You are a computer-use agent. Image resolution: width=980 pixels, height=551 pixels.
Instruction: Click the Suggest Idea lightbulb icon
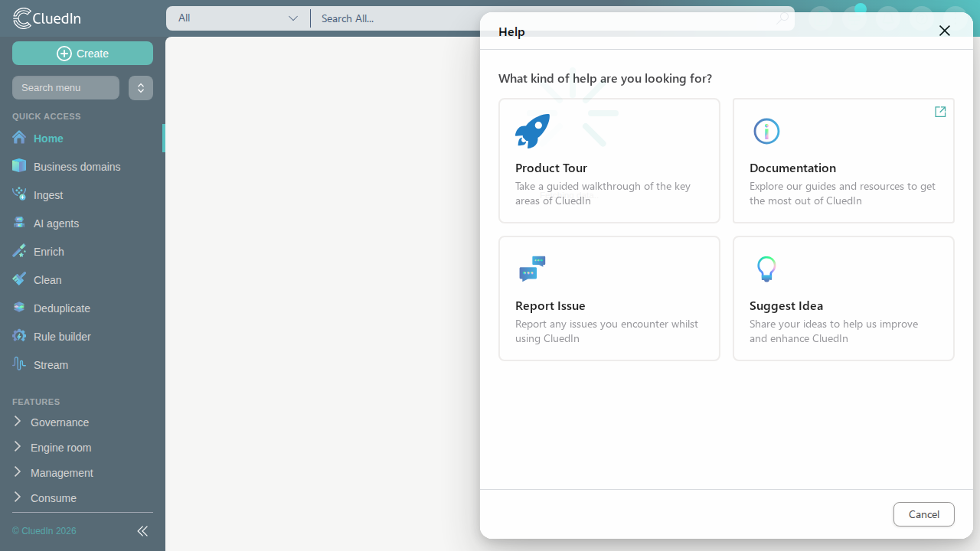(766, 269)
